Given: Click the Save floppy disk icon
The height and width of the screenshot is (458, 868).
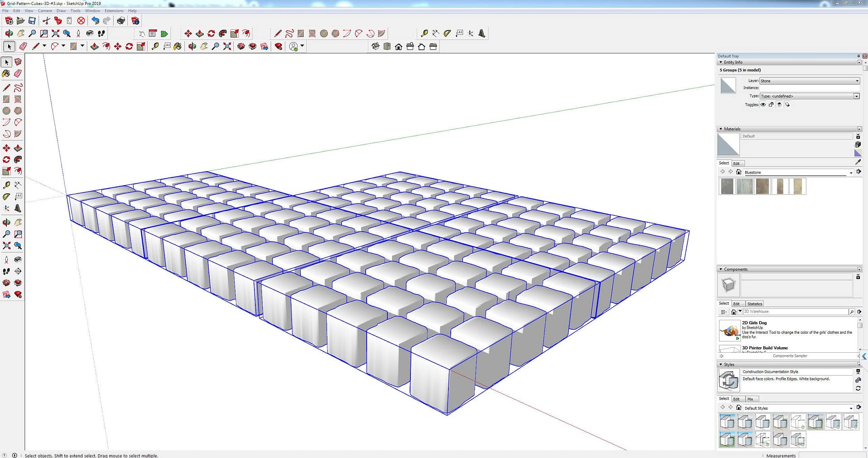Looking at the screenshot, I should tap(32, 21).
